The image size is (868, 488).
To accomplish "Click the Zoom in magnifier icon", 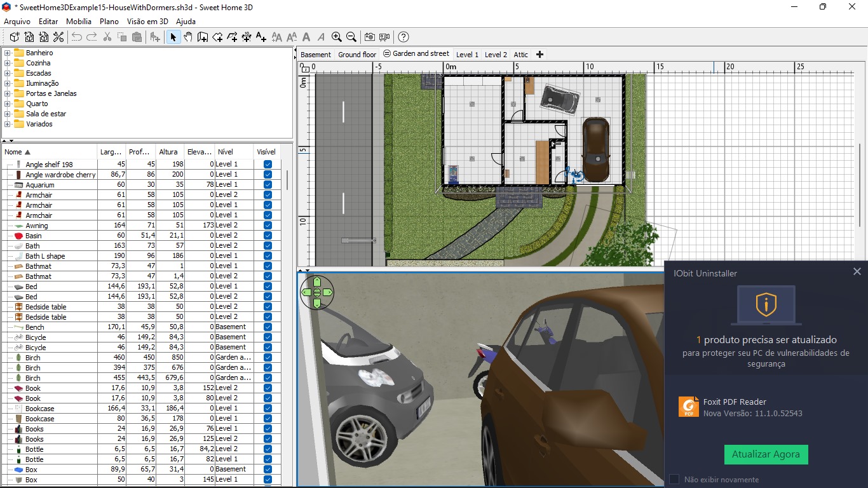I will pos(337,37).
